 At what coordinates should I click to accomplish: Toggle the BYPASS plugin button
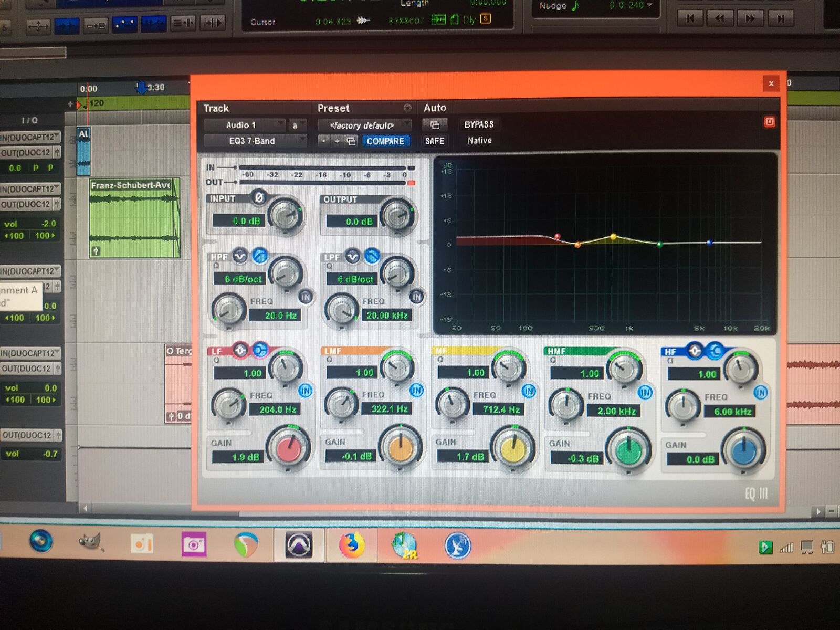479,124
